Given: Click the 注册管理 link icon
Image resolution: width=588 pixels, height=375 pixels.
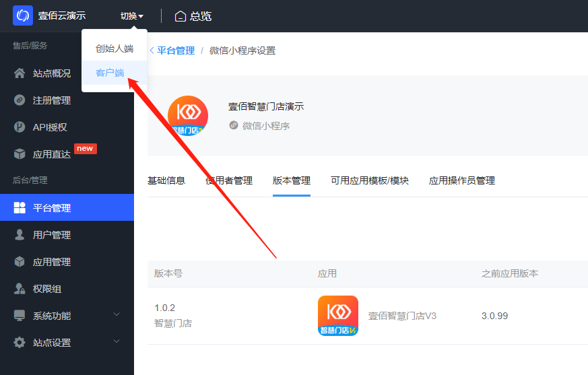Looking at the screenshot, I should [20, 100].
